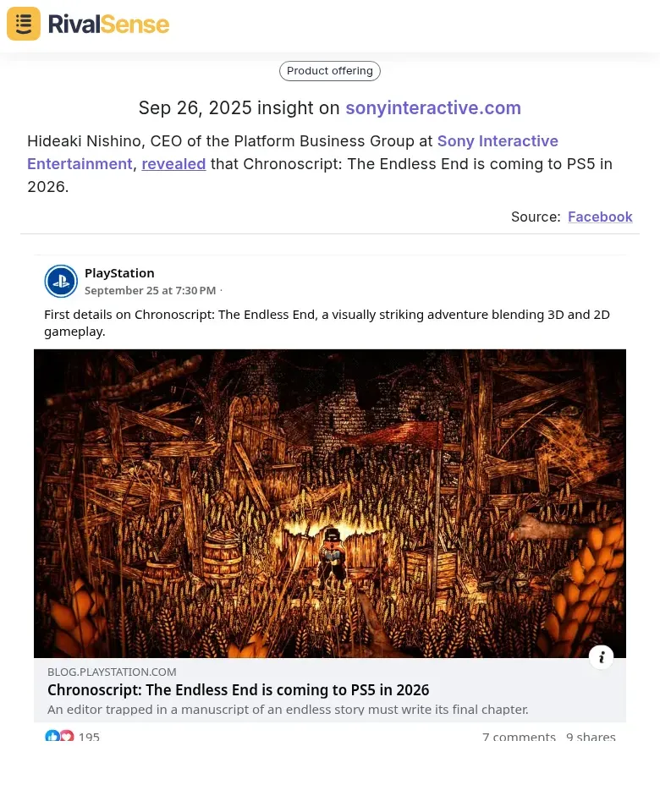Image resolution: width=660 pixels, height=812 pixels.
Task: Select the Product offering tag
Action: [329, 71]
